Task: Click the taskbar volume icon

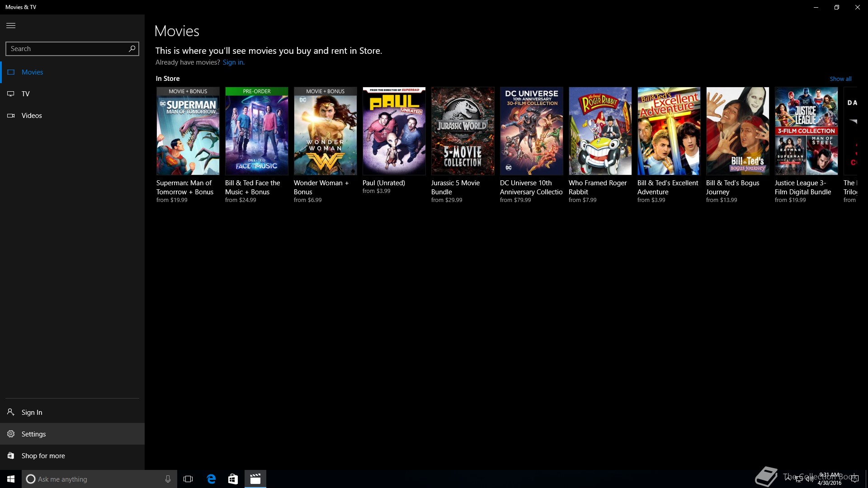Action: 809,479
